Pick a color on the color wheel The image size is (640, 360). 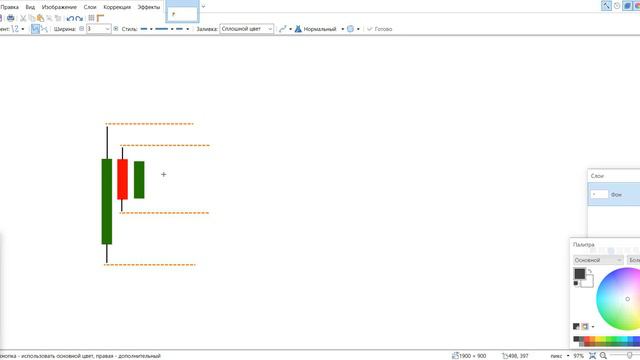pyautogui.click(x=618, y=299)
